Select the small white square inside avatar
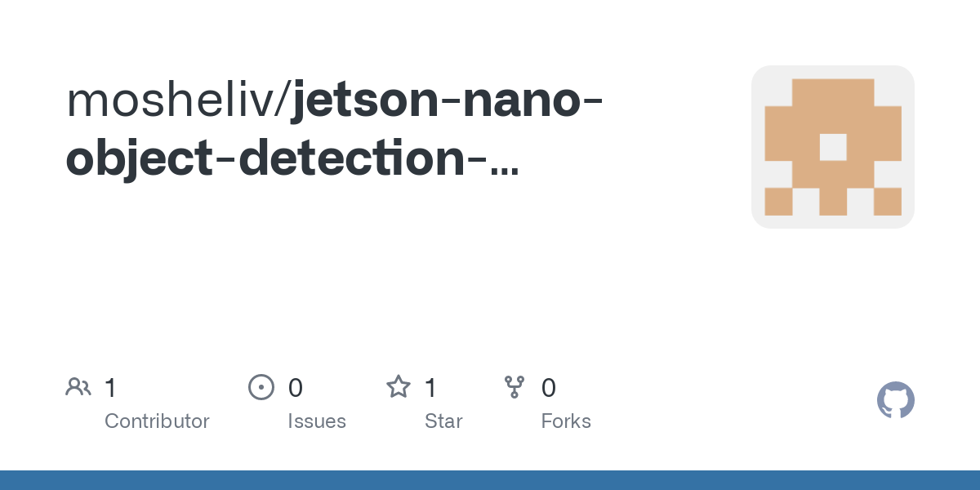The width and height of the screenshot is (980, 490). coord(833,147)
